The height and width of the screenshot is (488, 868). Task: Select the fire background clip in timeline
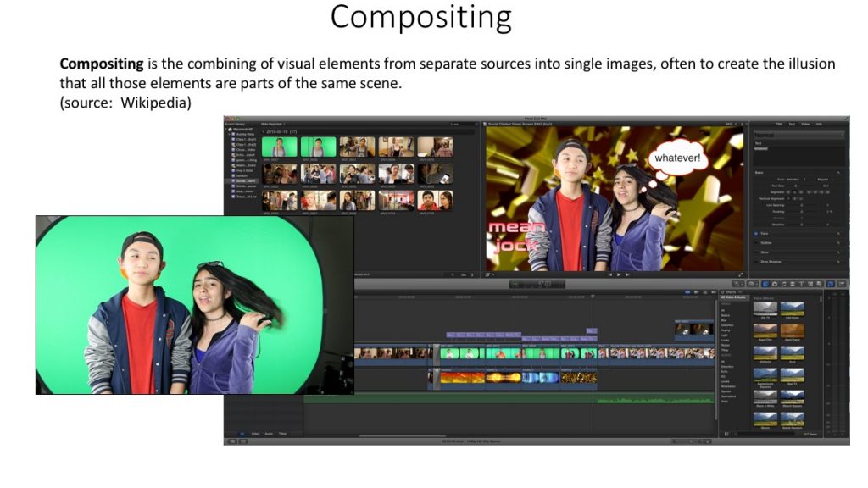click(462, 378)
